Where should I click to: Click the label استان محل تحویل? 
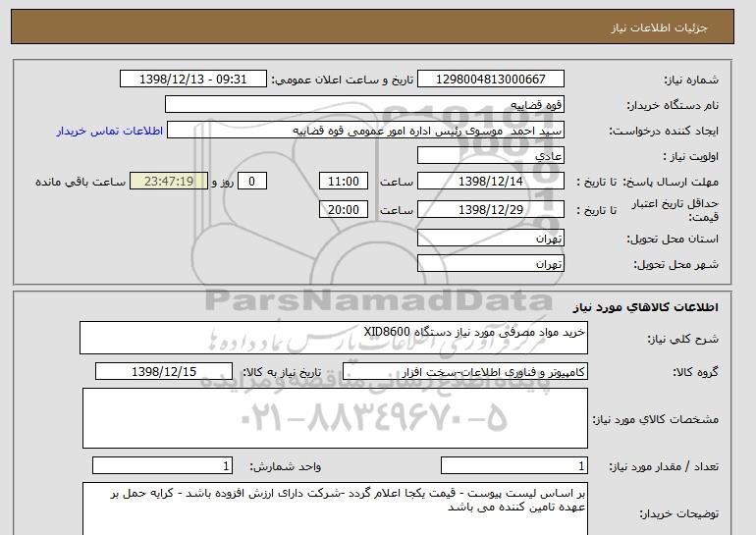673,240
